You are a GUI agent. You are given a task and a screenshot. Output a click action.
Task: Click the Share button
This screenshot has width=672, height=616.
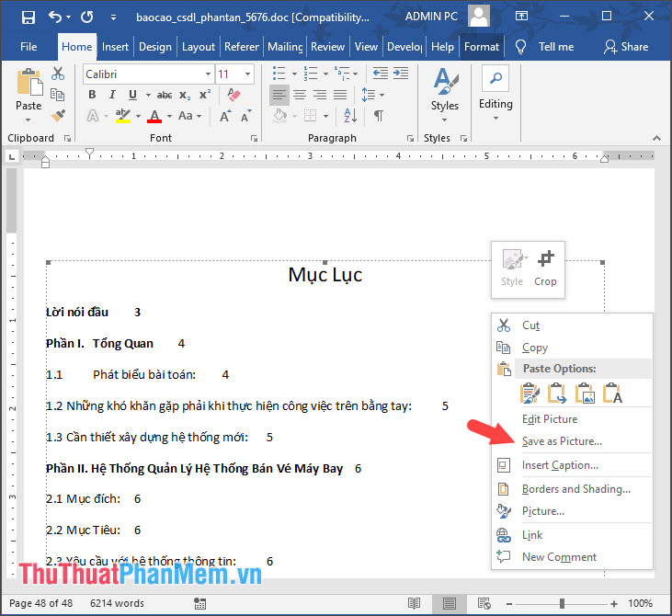point(625,47)
